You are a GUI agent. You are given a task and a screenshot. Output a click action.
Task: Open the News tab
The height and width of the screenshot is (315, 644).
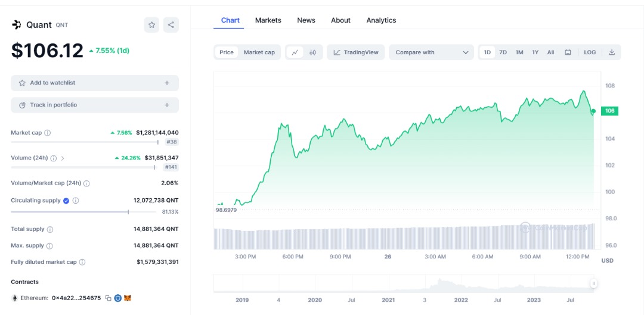pyautogui.click(x=306, y=20)
